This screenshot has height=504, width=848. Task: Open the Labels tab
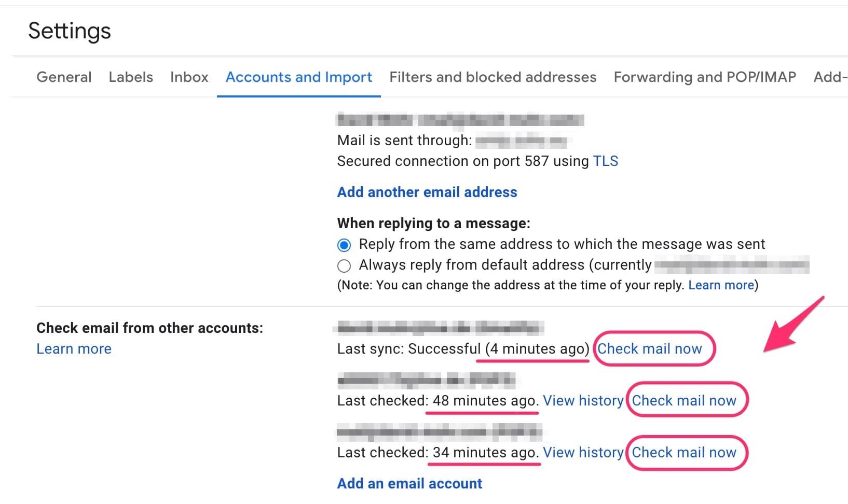click(x=130, y=77)
